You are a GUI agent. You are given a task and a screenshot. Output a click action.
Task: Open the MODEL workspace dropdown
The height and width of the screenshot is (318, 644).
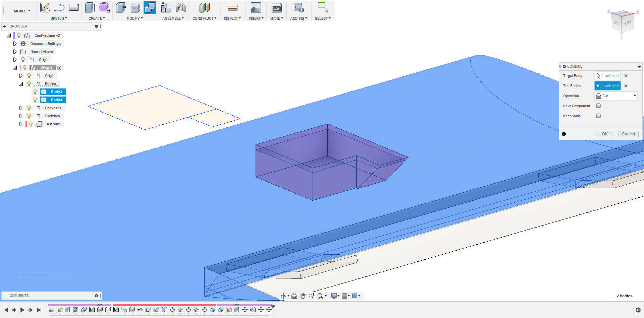(22, 11)
